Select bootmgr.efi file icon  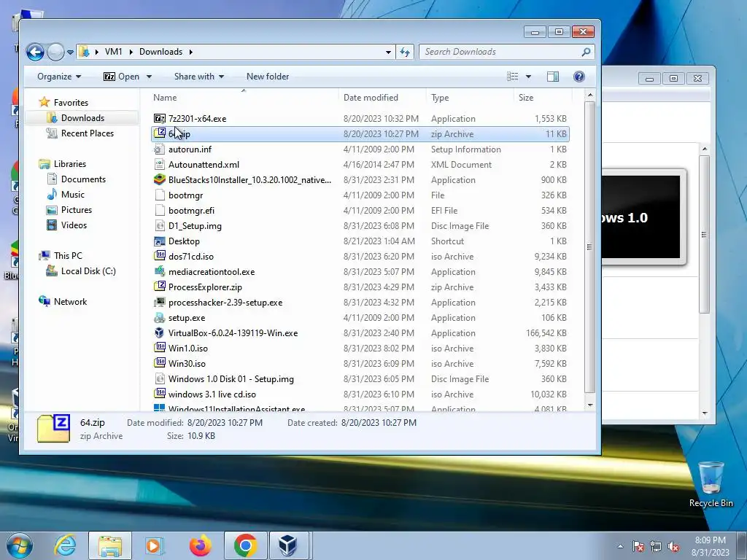click(x=160, y=211)
